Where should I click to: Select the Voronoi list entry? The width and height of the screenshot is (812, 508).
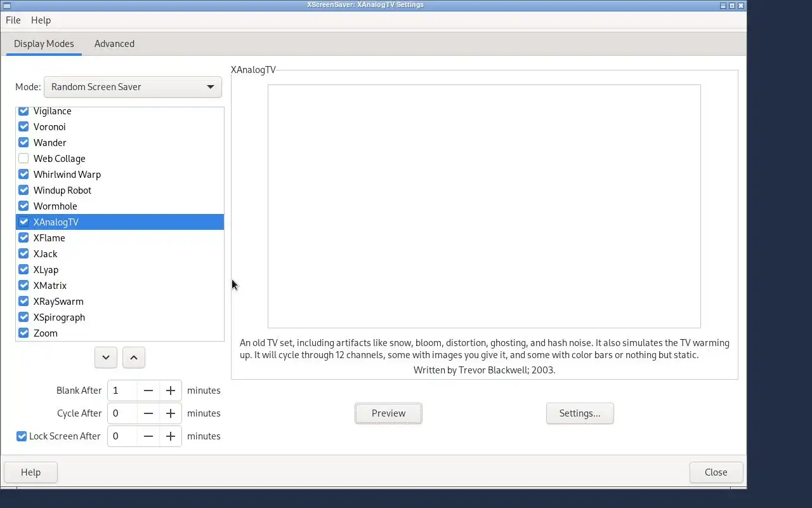(120, 127)
